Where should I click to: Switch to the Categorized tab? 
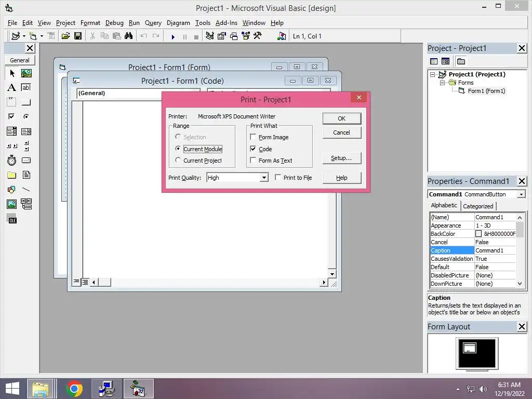pos(478,206)
